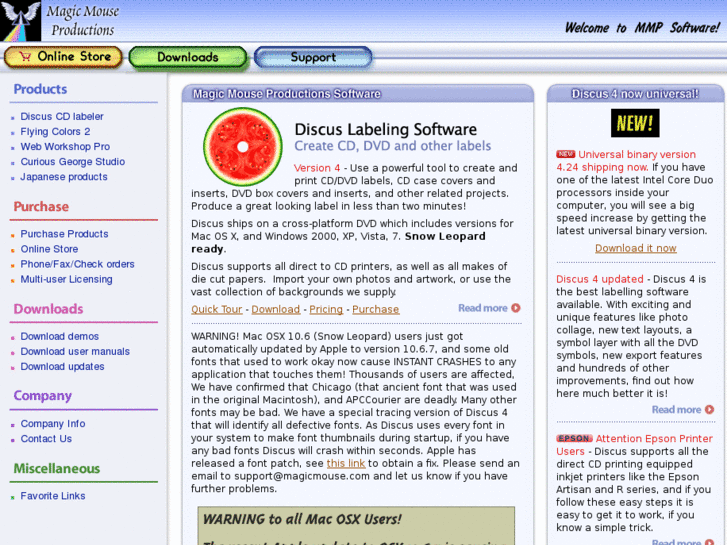Click the Miscellaneous sidebar heading

tap(57, 468)
